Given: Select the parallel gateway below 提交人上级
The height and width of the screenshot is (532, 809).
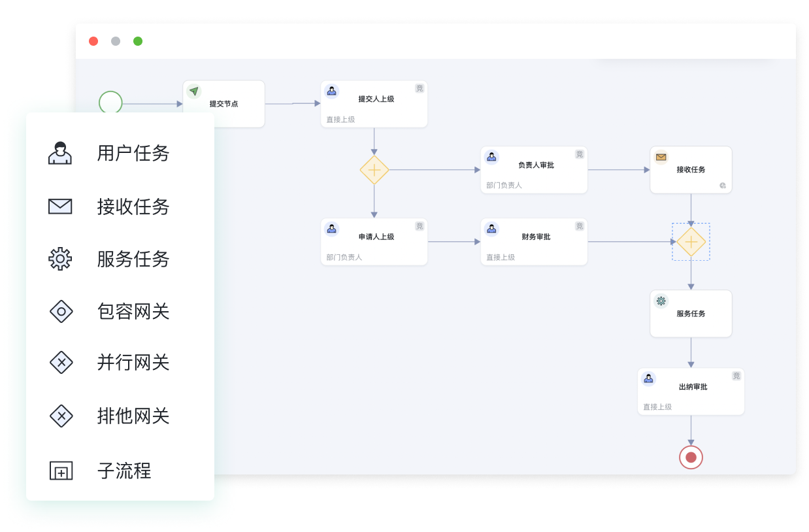Looking at the screenshot, I should coord(374,170).
